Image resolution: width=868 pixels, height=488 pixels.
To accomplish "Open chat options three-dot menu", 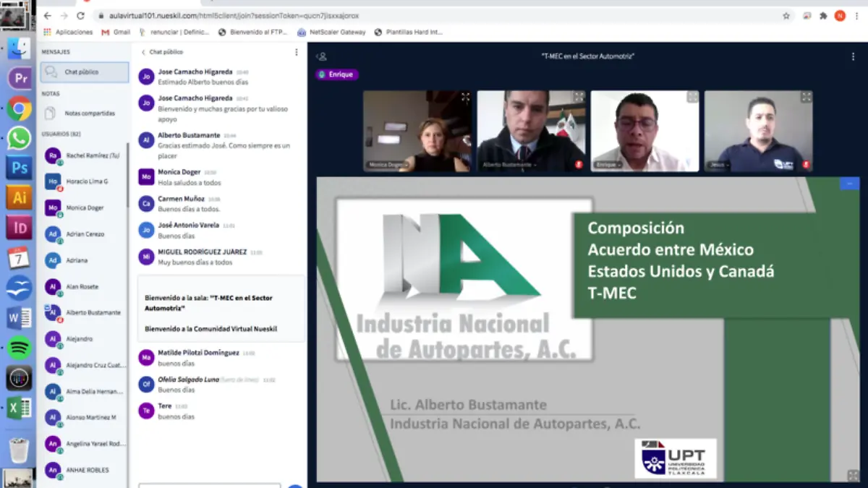I will click(296, 52).
